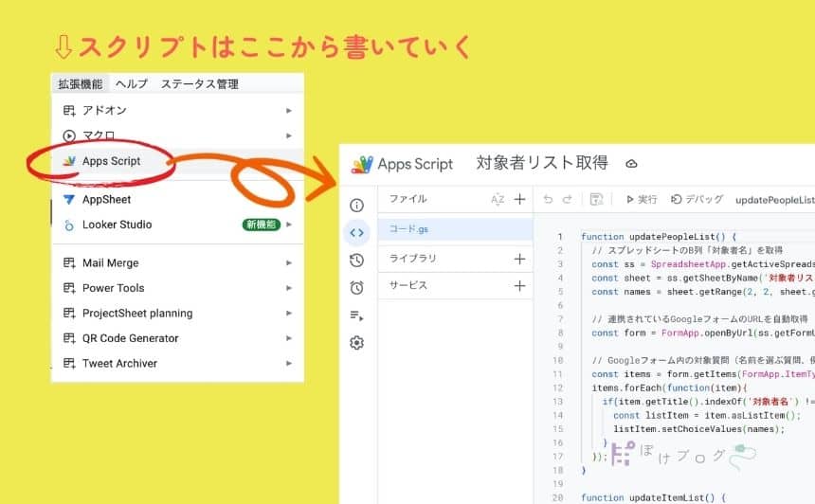Click the undo toolbar icon
The width and height of the screenshot is (815, 504).
[548, 199]
